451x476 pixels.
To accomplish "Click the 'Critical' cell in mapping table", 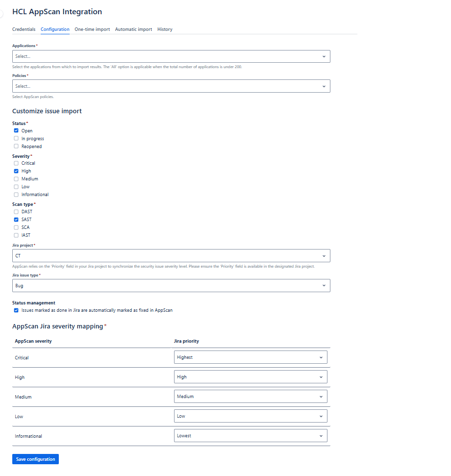I will [22, 358].
